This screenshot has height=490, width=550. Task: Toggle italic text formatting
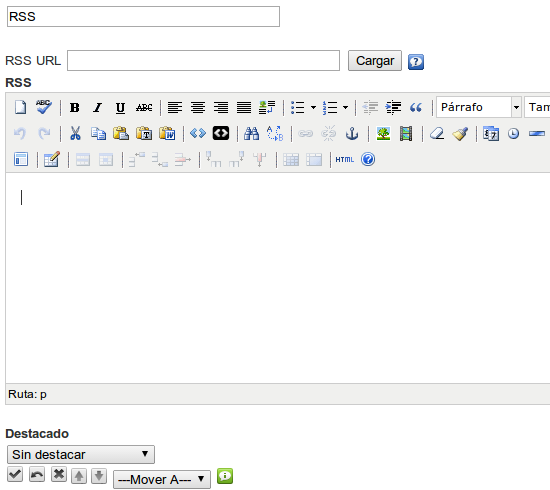point(98,107)
